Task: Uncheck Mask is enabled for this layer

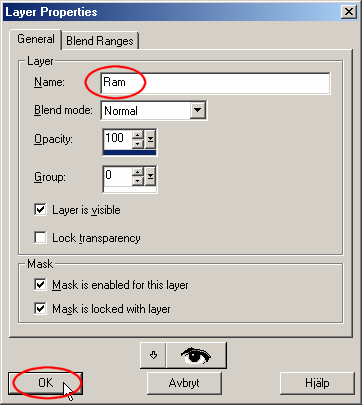Action: point(40,285)
